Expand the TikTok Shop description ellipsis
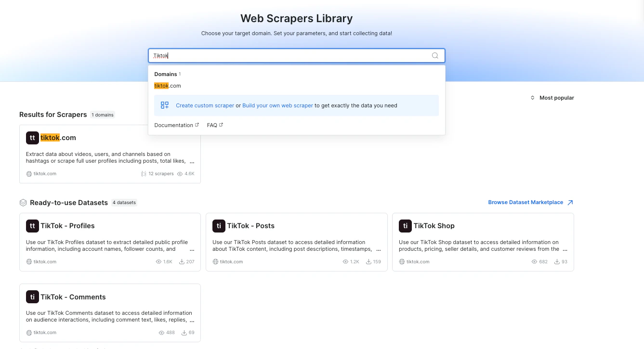Image resolution: width=644 pixels, height=349 pixels. 565,250
